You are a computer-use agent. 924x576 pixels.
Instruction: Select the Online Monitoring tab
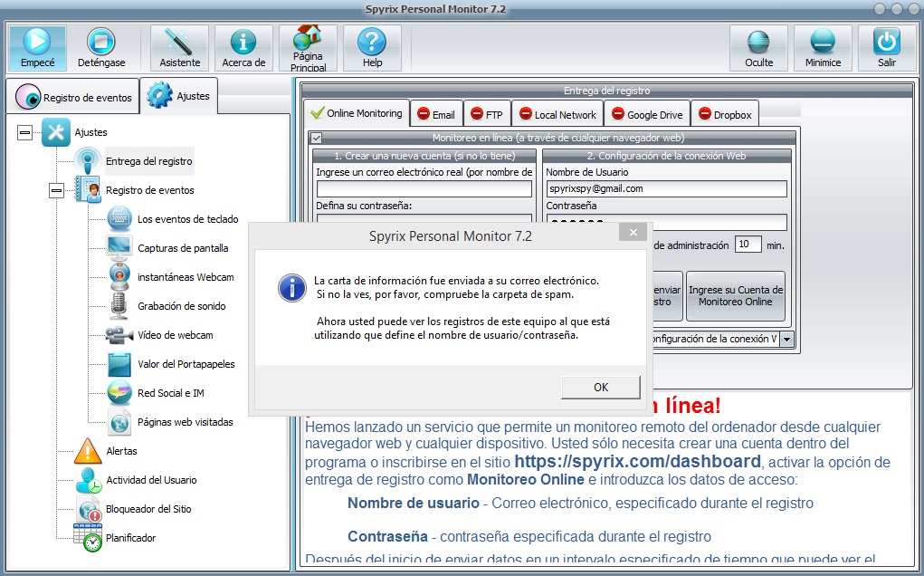357,113
